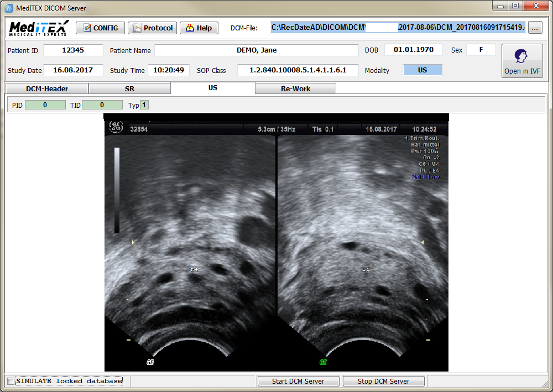Screen dimensions: 553x392
Task: Click the right ultrasound image pane
Action: 363,247
